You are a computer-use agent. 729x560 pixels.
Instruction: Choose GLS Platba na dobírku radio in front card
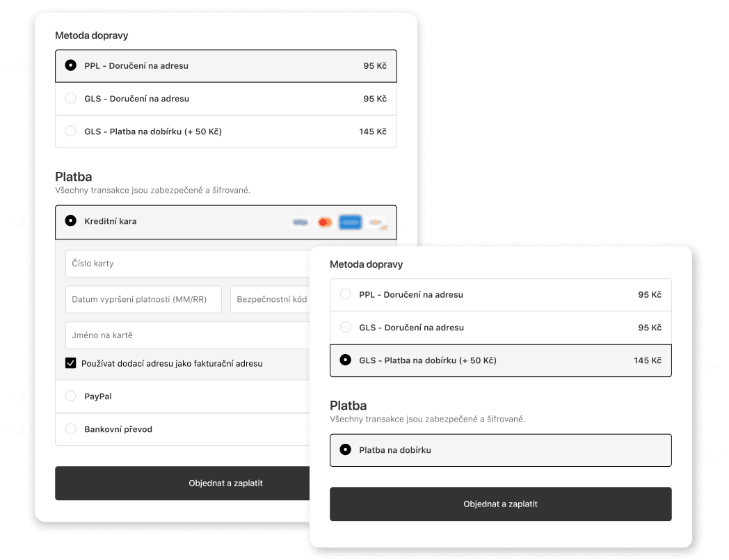pyautogui.click(x=346, y=360)
